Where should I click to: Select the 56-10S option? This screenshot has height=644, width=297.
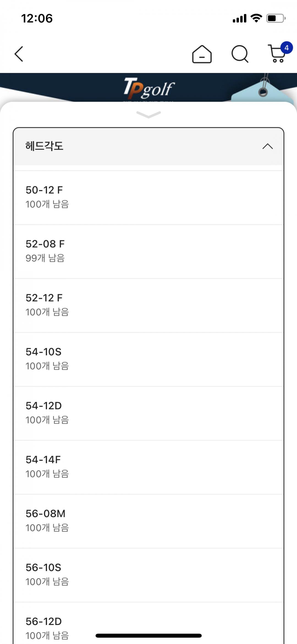(148, 575)
